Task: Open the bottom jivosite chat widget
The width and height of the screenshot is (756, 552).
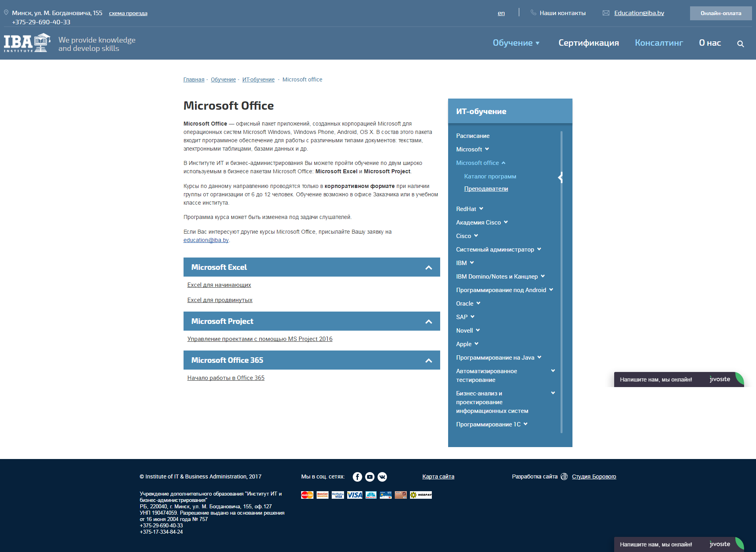Action: (x=679, y=544)
